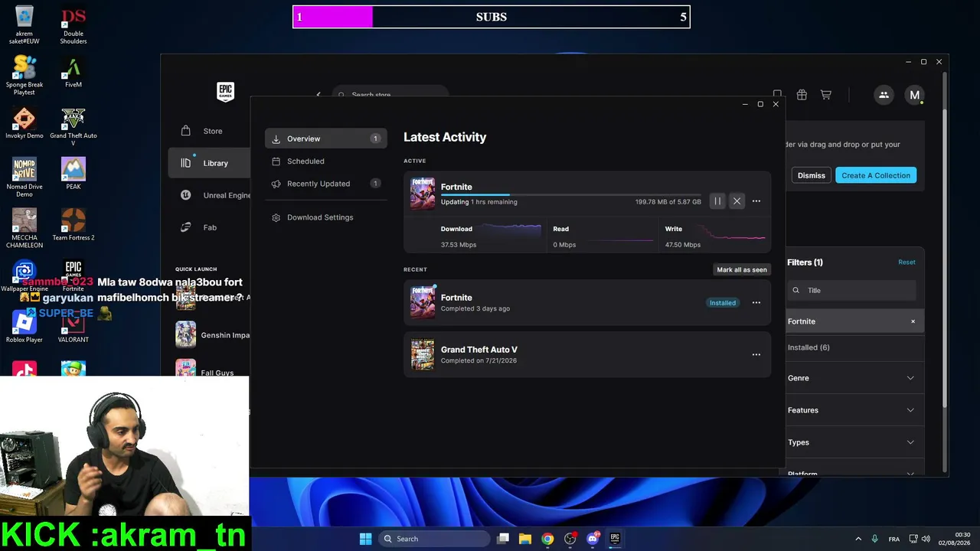Remove the Fortnite filter chip
Screen dimensions: 980x551
coord(913,321)
